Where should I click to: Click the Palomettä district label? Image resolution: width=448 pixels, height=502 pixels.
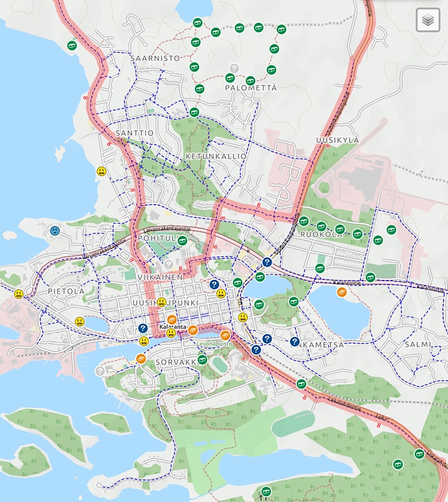click(251, 88)
